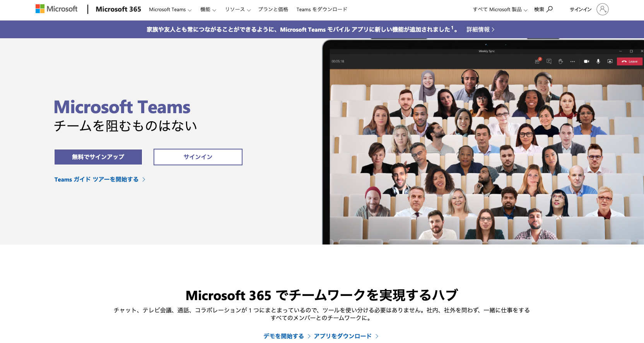Open the プランと価格 page
This screenshot has width=644, height=343.
point(273,9)
